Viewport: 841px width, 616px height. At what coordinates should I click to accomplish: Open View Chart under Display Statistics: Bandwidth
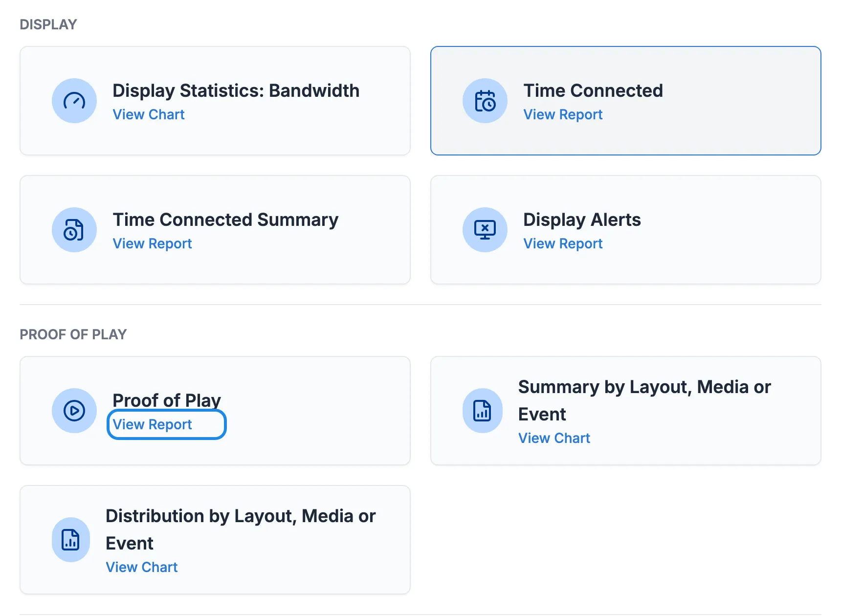[149, 114]
